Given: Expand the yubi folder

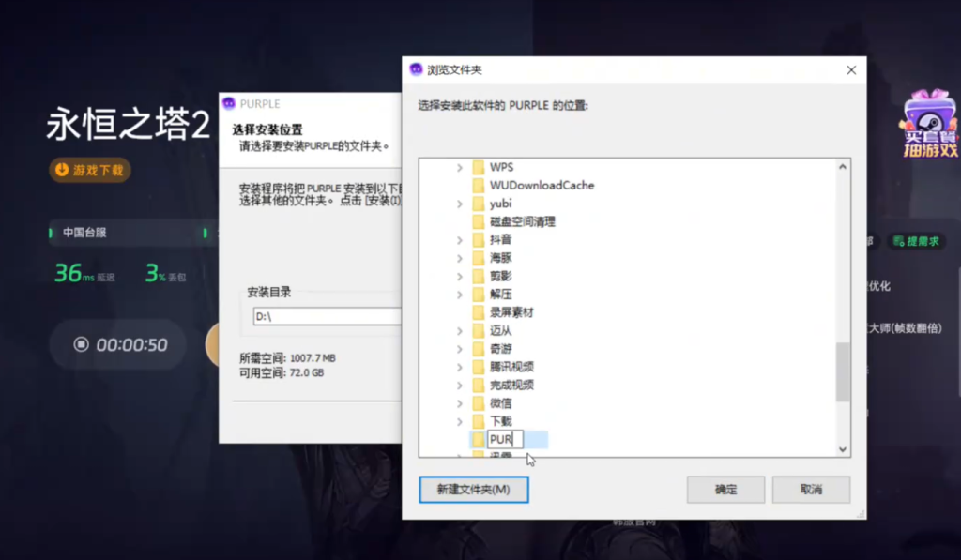Looking at the screenshot, I should tap(460, 204).
